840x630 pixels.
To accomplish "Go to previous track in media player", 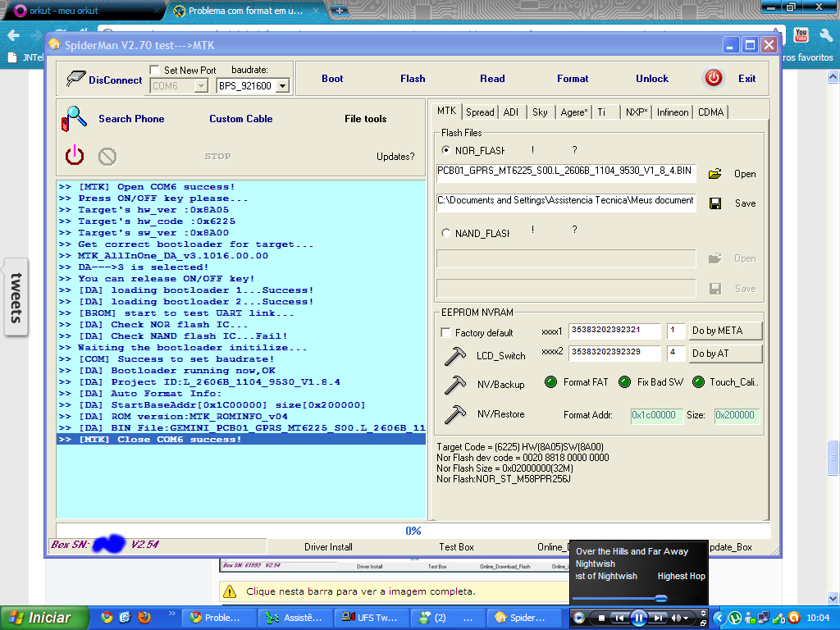I will [x=619, y=618].
